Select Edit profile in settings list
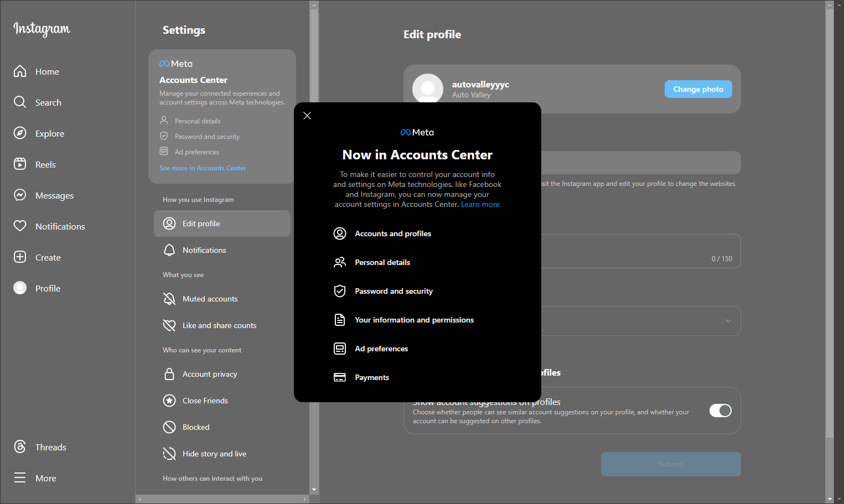 pyautogui.click(x=222, y=224)
